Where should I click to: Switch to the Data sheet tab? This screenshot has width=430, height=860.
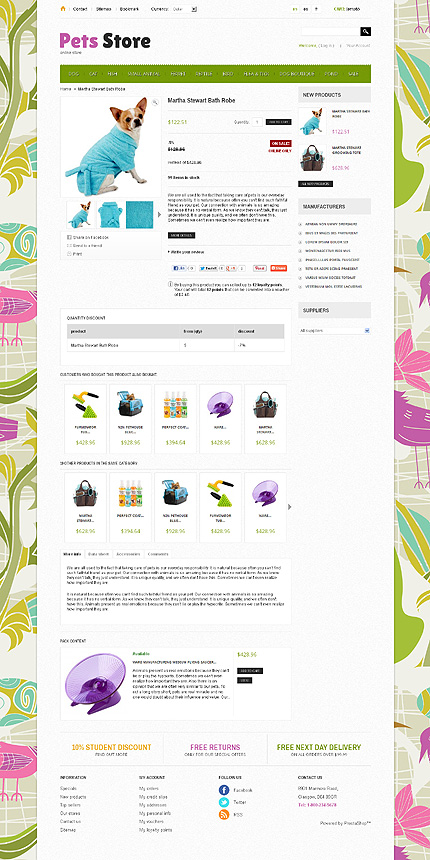point(99,554)
